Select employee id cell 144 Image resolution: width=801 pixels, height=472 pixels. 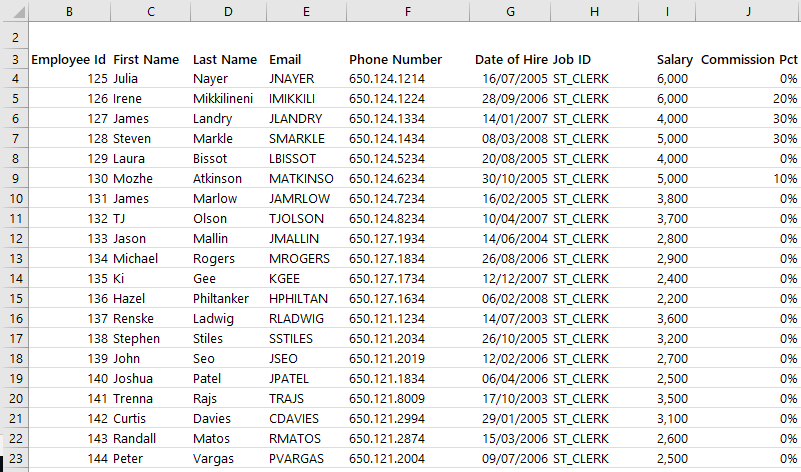tap(69, 458)
